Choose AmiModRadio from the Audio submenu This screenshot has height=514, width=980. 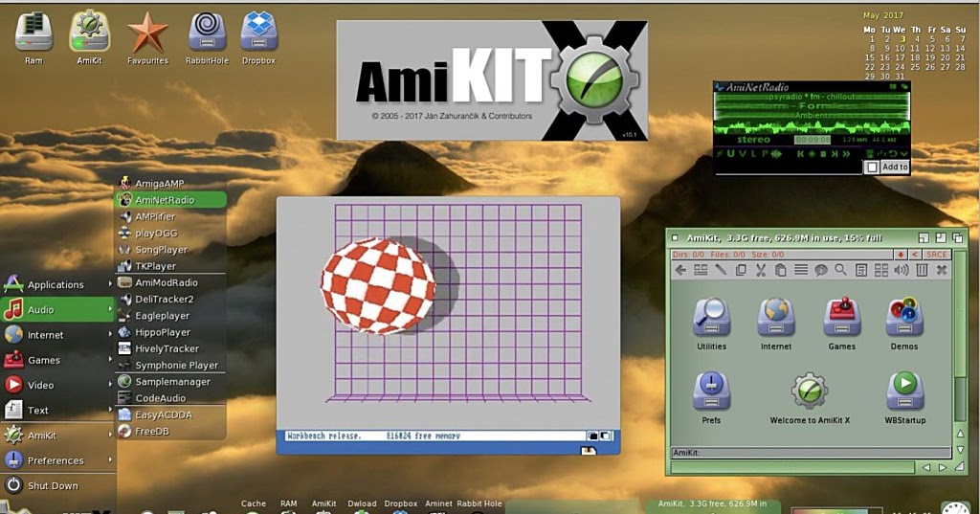coord(170,282)
